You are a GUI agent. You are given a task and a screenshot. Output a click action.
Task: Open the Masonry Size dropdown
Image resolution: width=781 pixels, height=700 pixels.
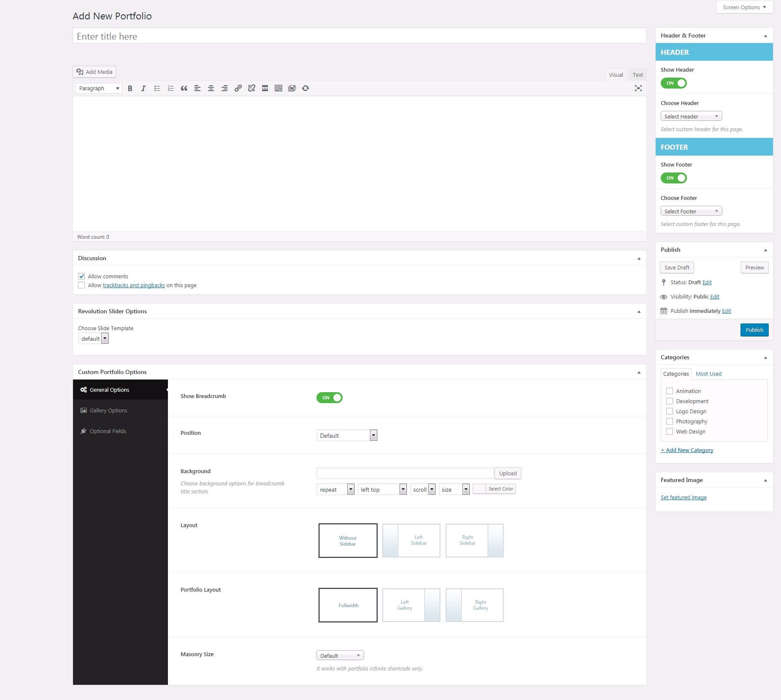(x=340, y=655)
